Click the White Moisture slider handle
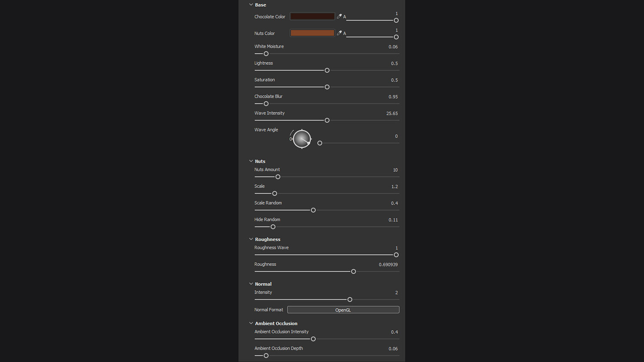 266,54
